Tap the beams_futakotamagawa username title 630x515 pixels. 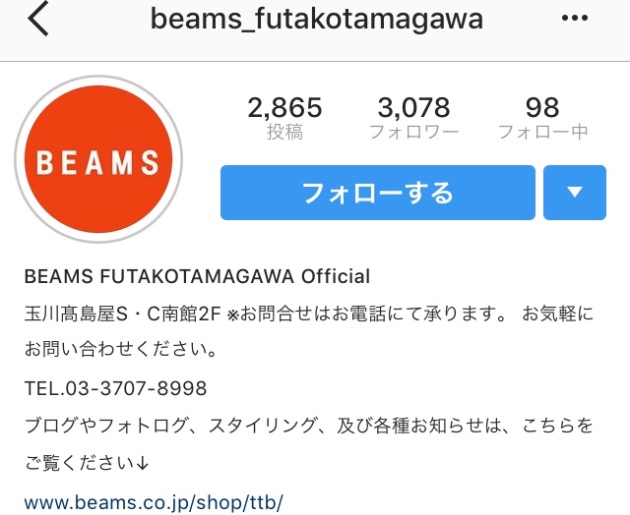(x=317, y=19)
